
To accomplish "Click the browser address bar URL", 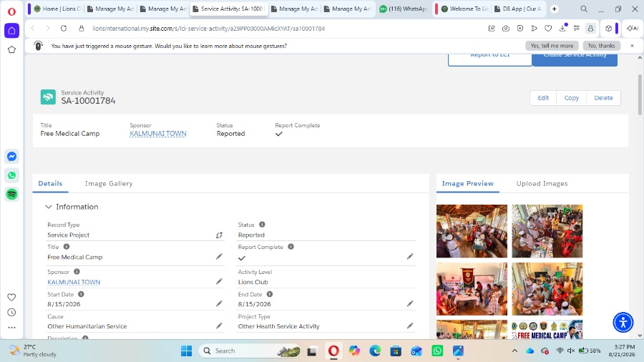I will [209, 29].
